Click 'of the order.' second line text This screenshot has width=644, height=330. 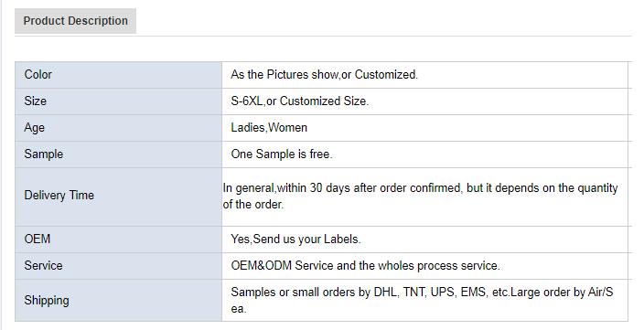[253, 205]
